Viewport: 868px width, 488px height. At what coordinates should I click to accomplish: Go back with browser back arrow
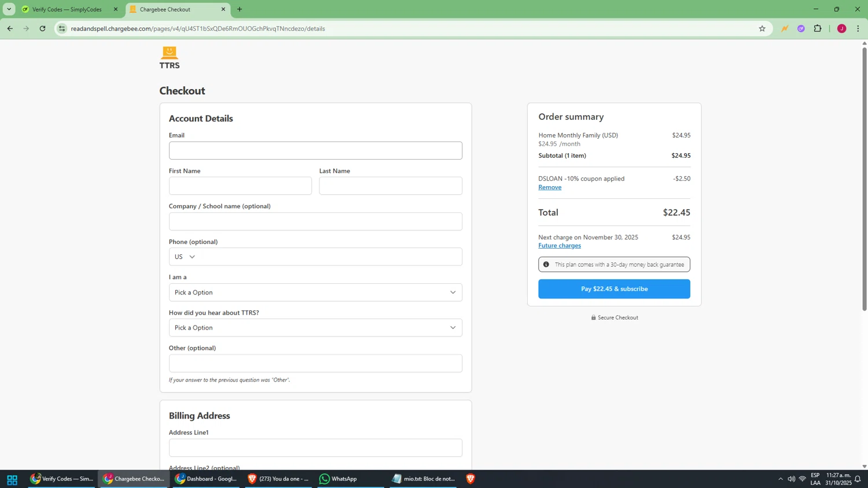click(x=10, y=28)
